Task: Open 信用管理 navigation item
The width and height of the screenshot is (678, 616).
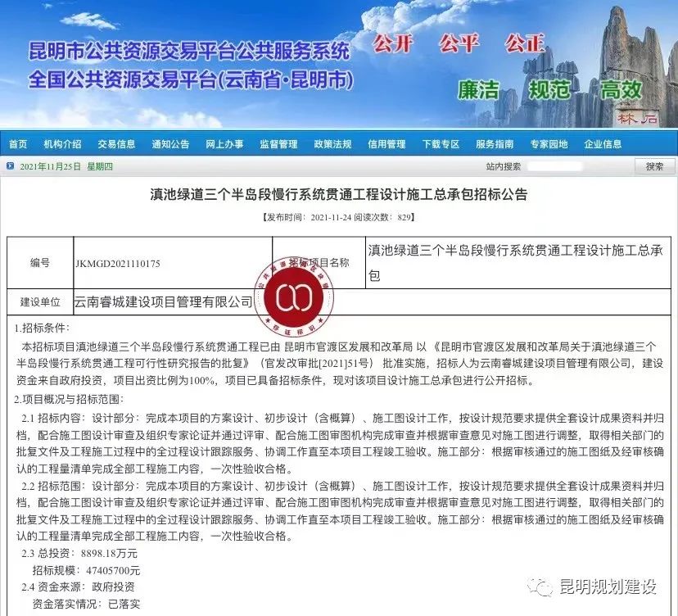Action: coord(387,144)
